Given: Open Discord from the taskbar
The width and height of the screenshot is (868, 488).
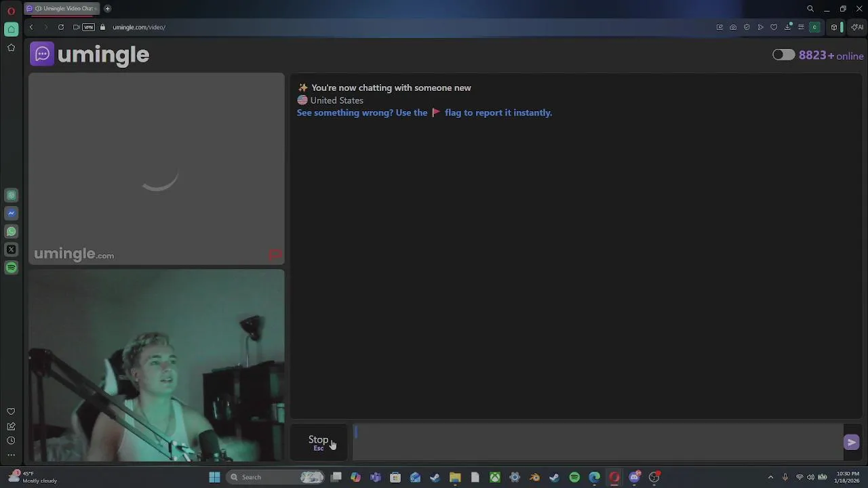Looking at the screenshot, I should (634, 477).
